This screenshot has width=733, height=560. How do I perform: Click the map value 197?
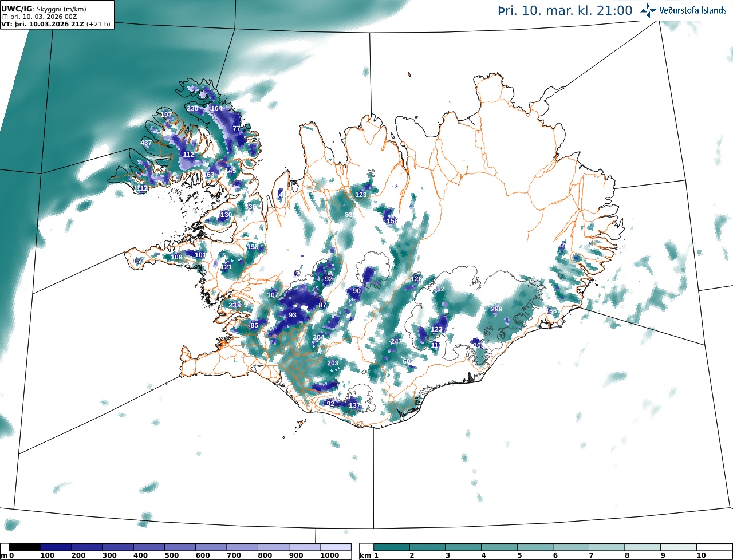coord(166,115)
